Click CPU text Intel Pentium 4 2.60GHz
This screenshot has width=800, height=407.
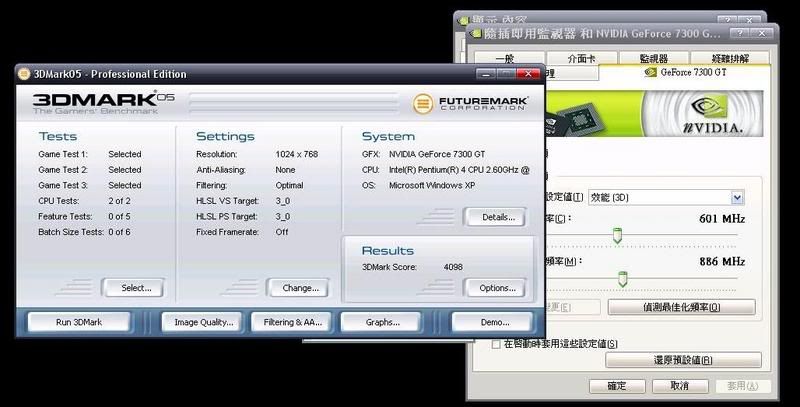[459, 170]
